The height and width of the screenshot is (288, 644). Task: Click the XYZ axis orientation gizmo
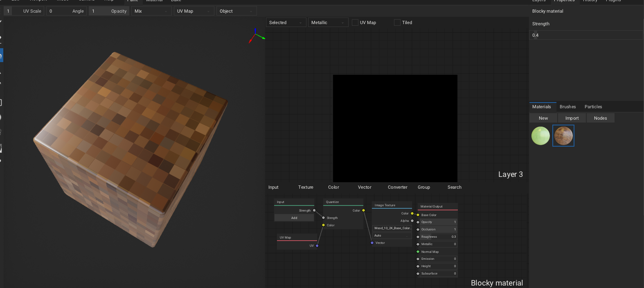[257, 36]
